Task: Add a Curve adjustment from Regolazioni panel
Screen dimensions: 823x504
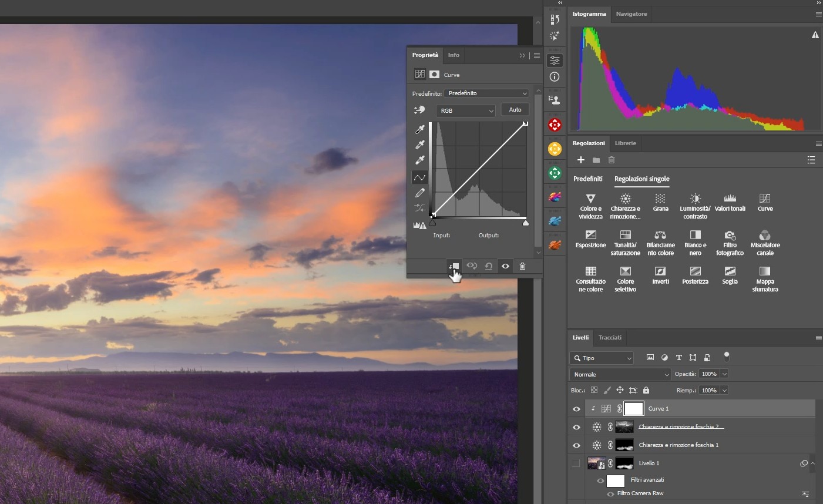Action: (x=765, y=202)
